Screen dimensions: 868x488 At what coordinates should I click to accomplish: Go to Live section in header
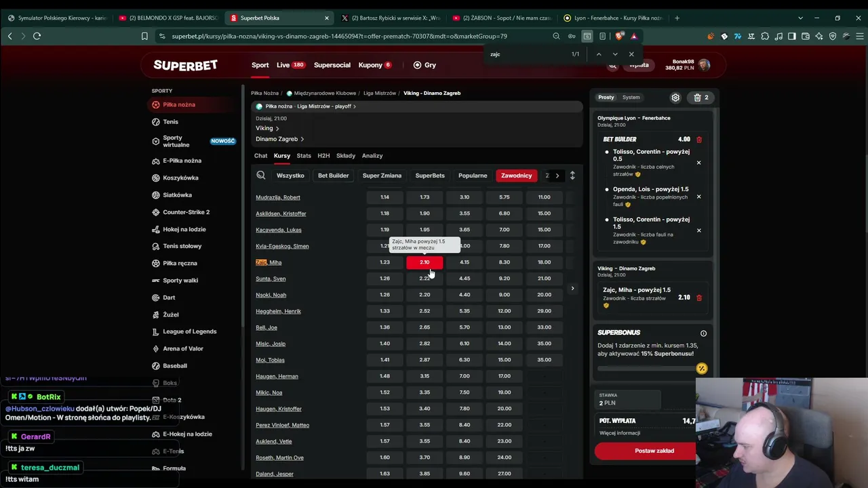point(290,65)
